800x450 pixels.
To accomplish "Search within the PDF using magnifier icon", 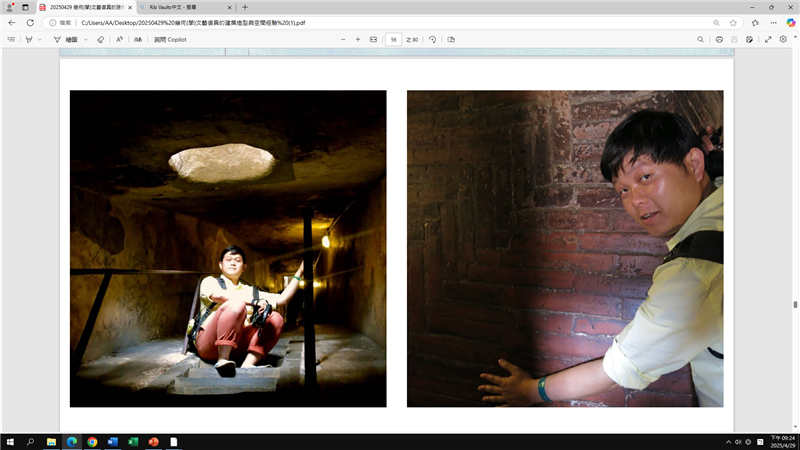I will pyautogui.click(x=700, y=39).
